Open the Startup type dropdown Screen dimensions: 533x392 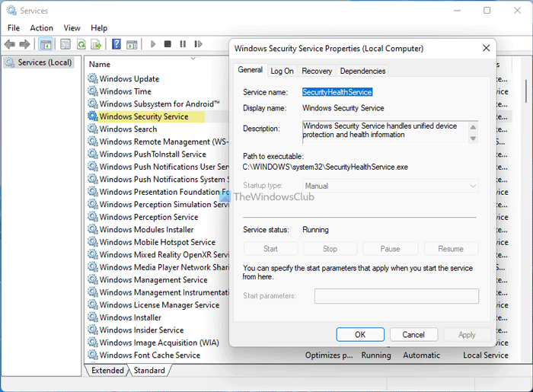(x=390, y=186)
